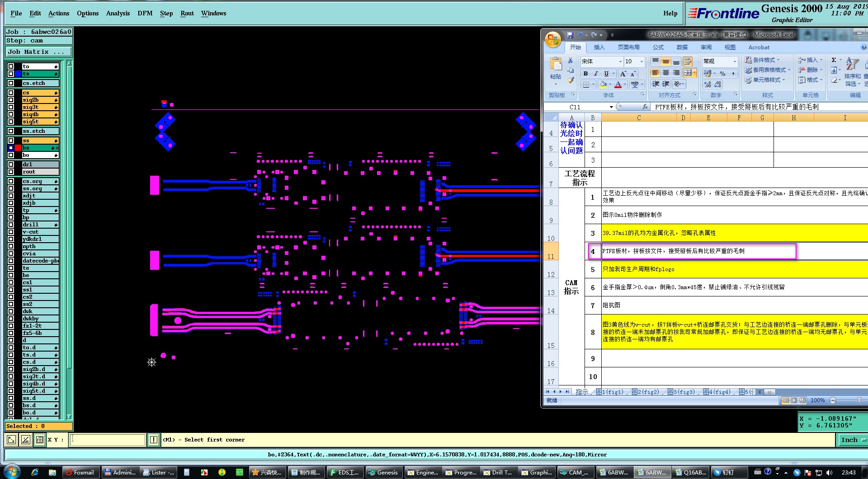This screenshot has width=868, height=479.
Task: Center-align text horizontally in Excel
Action: 665,73
